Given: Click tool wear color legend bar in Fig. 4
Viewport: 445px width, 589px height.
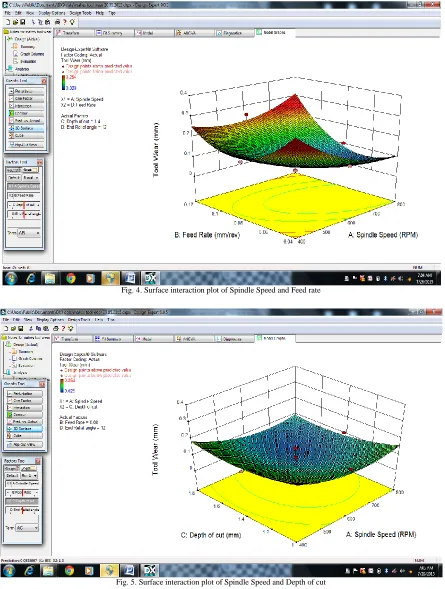Looking at the screenshot, I should [63, 82].
